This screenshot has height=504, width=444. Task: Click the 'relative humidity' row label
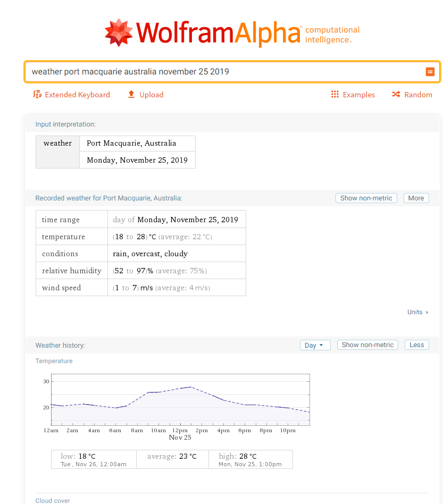(x=72, y=271)
